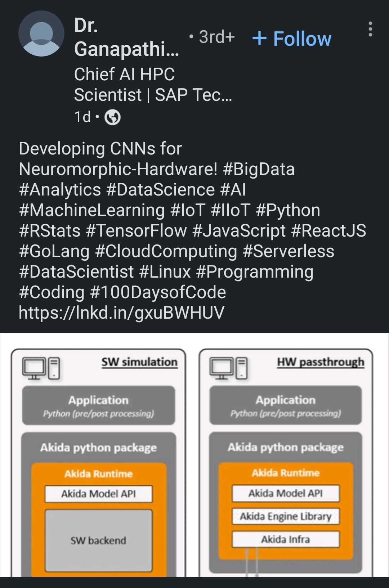Screen dimensions: 389x588
Task: Tap the Chief AI HPC Scientist headline
Action: pyautogui.click(x=153, y=85)
